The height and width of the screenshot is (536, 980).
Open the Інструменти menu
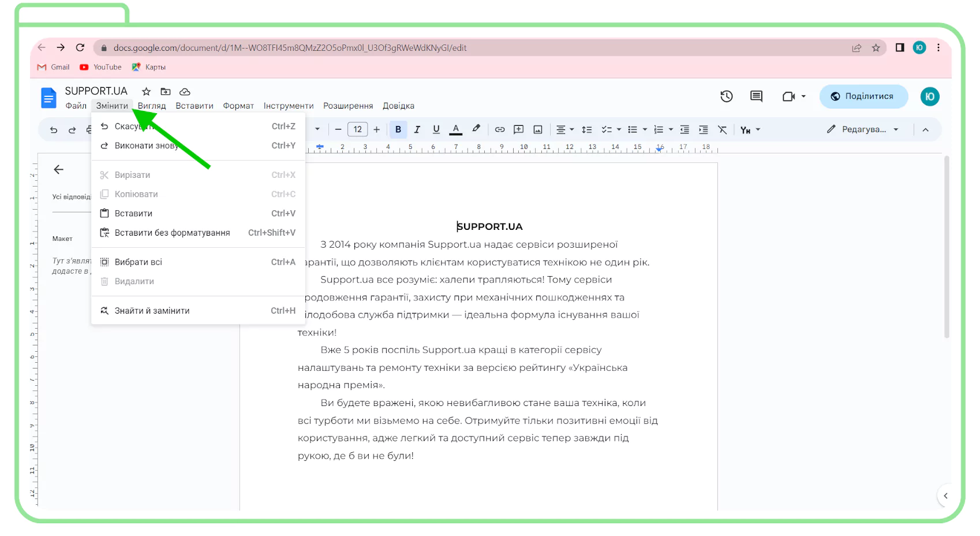pyautogui.click(x=289, y=106)
